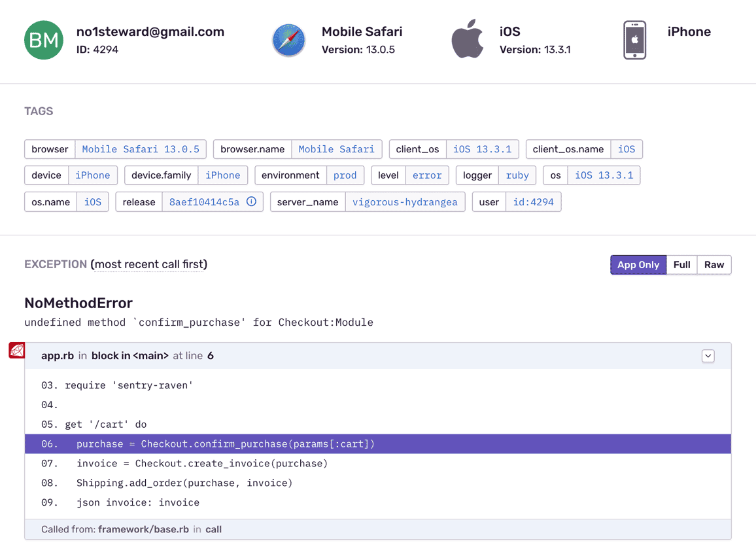756x556 pixels.
Task: Click the environment prod tag value
Action: 345,175
